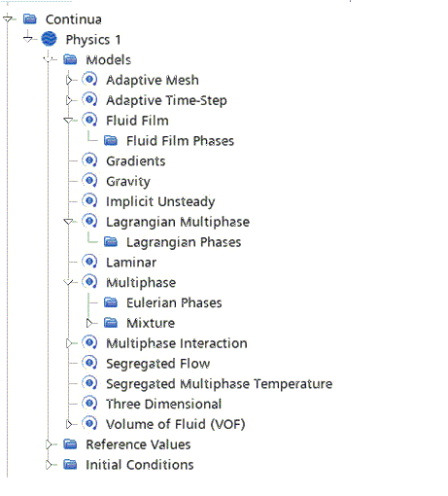The width and height of the screenshot is (448, 496).
Task: Click the Laminar model icon
Action: 89,262
